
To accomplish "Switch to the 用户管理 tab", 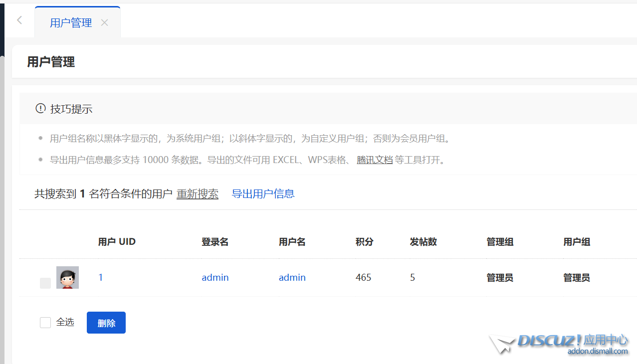I will point(71,23).
